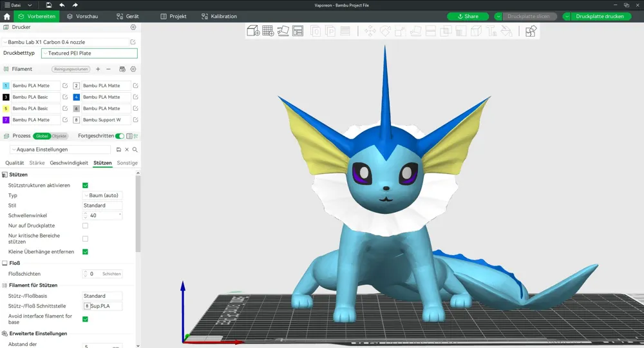
Task: Select the Color painting tool
Action: 506,31
